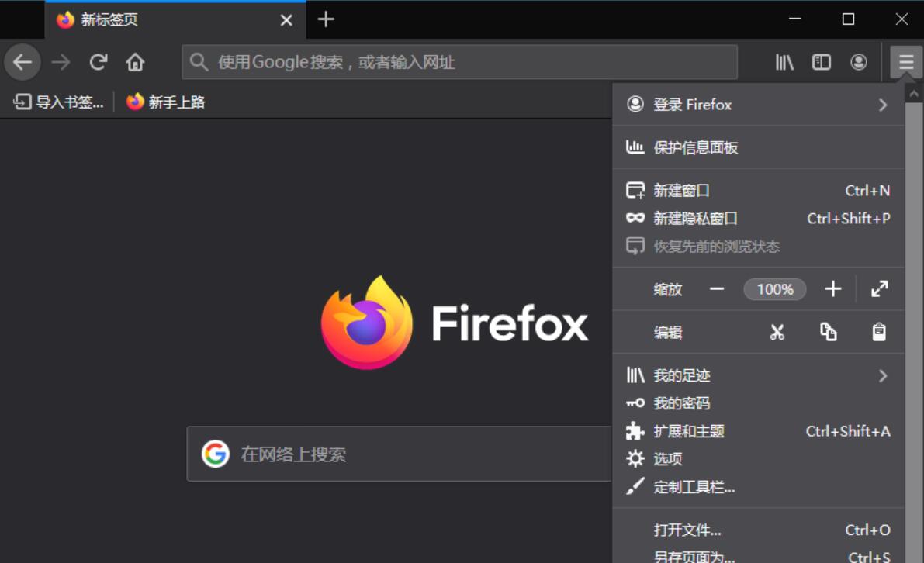The image size is (924, 563).
Task: Open a new tab with the plus button
Action: coord(326,20)
